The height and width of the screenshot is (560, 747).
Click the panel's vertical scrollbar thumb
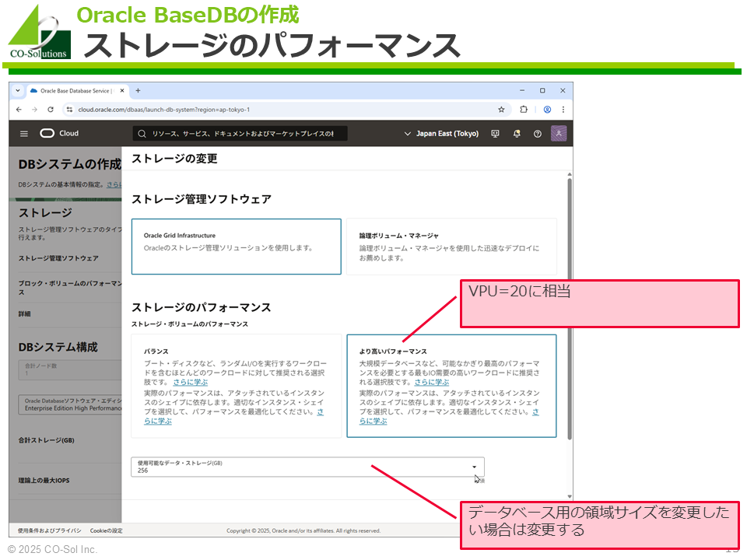[x=570, y=308]
